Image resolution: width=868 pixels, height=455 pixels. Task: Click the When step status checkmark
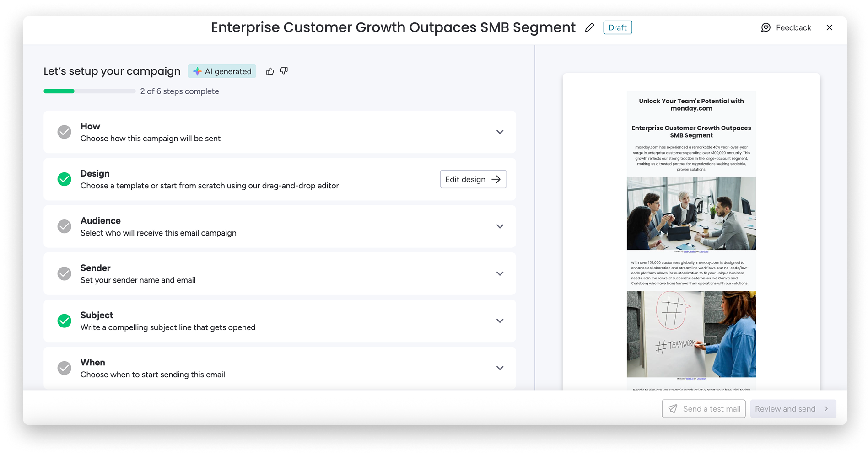point(65,368)
